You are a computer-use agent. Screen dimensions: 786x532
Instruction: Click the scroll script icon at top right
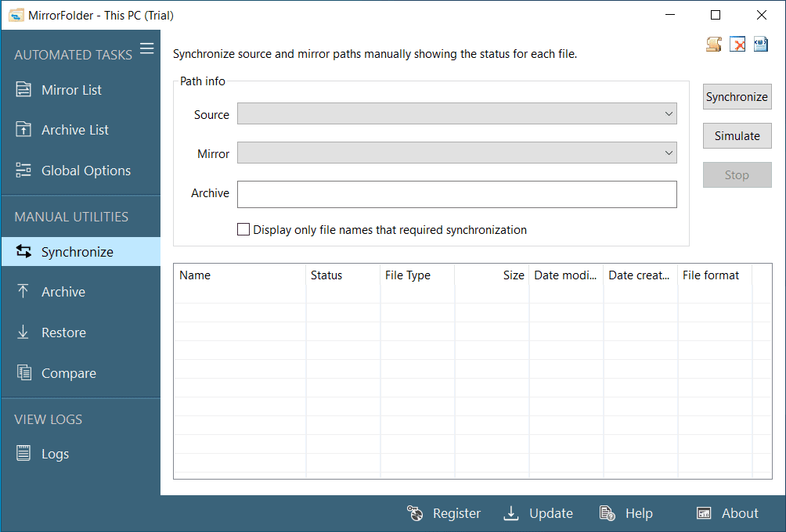pyautogui.click(x=714, y=45)
